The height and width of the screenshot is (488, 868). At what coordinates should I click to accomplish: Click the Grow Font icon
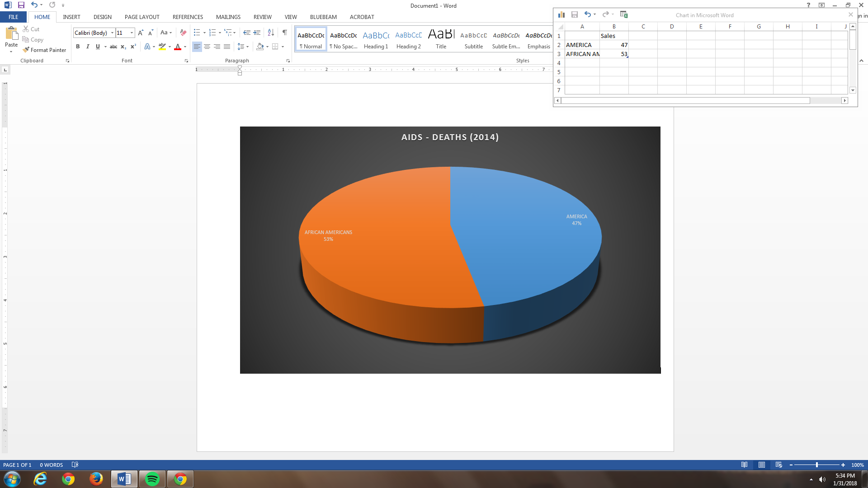point(141,33)
